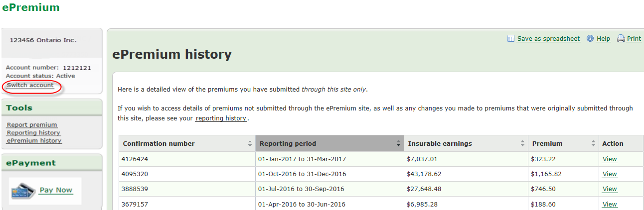Click the Print link
Image resolution: width=644 pixels, height=210 pixels.
[634, 39]
